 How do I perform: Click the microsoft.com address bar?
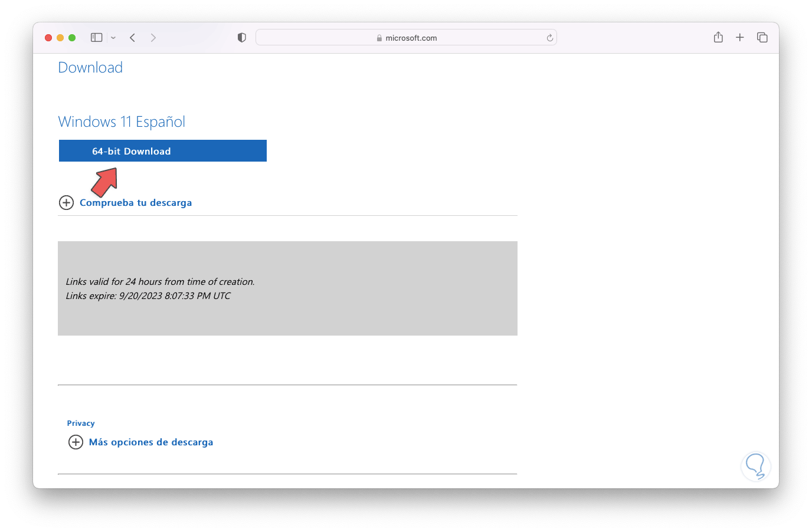pos(406,38)
